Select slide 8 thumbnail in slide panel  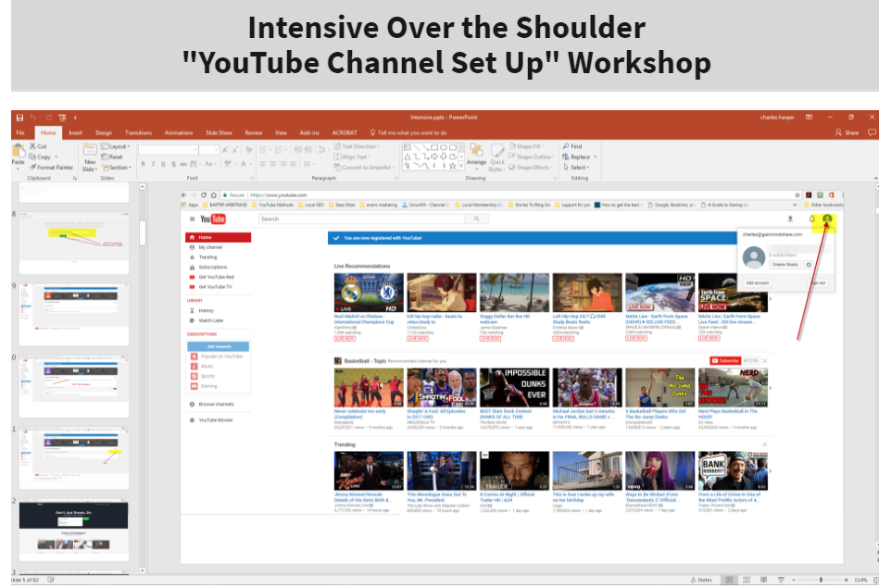pyautogui.click(x=74, y=243)
